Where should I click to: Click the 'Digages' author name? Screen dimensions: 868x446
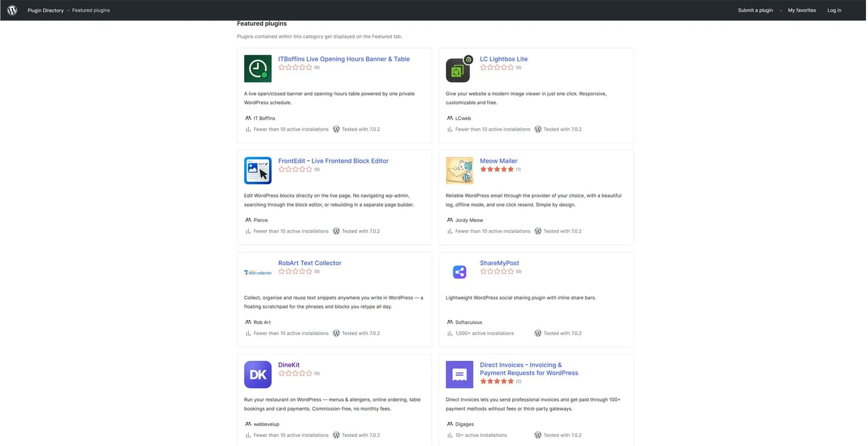pos(464,424)
